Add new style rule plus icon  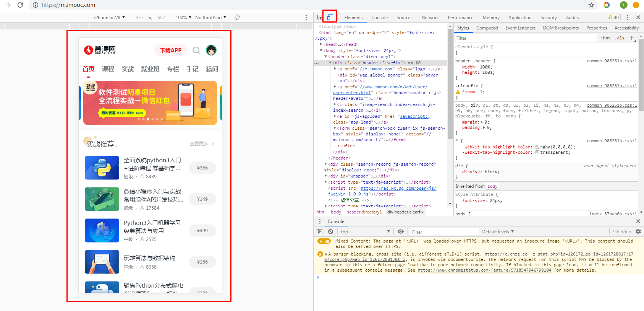click(x=632, y=38)
